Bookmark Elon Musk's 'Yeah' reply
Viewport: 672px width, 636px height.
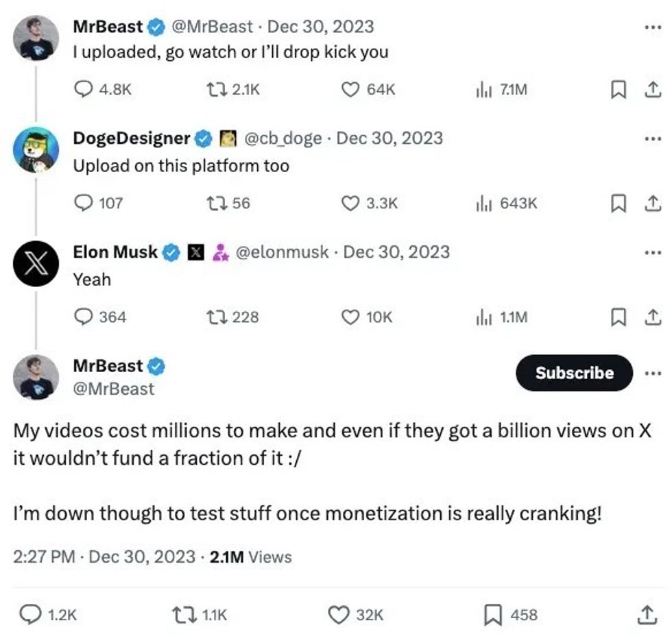(x=619, y=317)
